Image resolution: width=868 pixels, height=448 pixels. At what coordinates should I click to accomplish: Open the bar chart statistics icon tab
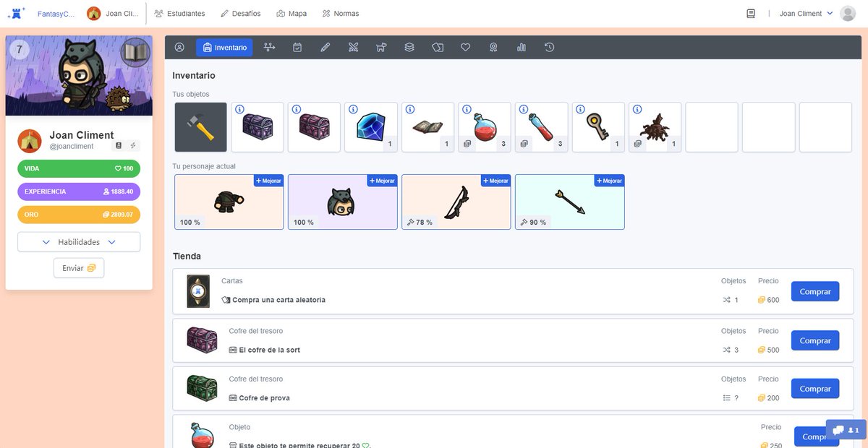pos(522,48)
